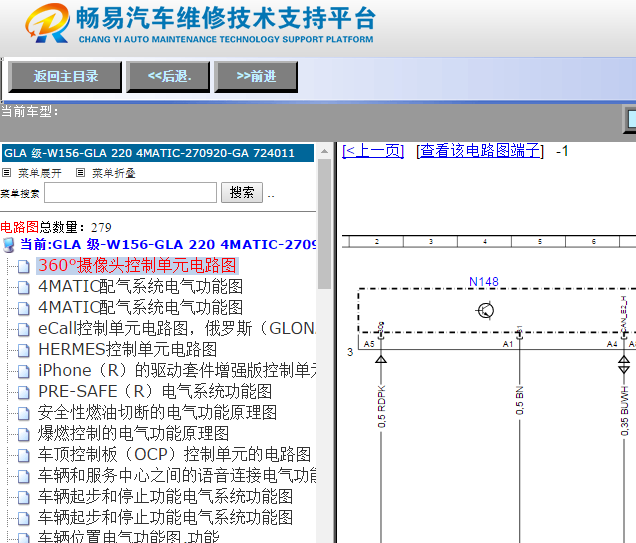Open iPhone（R）的驱动套件增强版 entry
The image size is (636, 543).
pos(177,370)
